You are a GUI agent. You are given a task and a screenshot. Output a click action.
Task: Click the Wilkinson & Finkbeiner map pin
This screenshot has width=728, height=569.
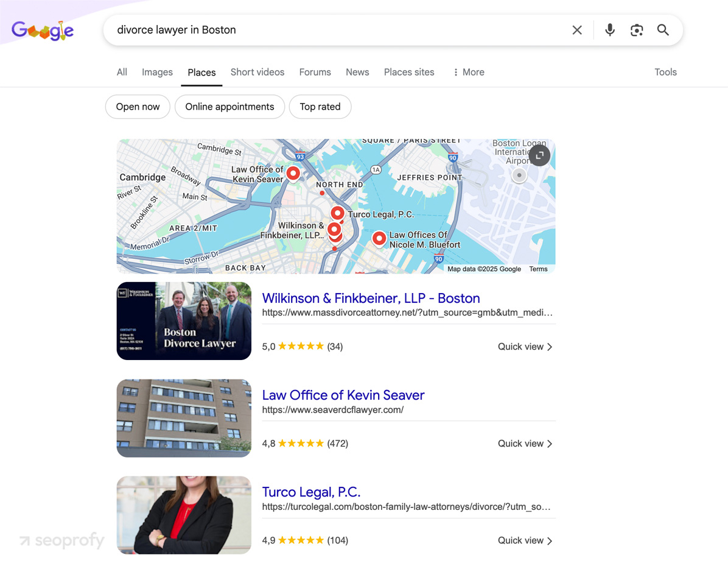pos(334,230)
